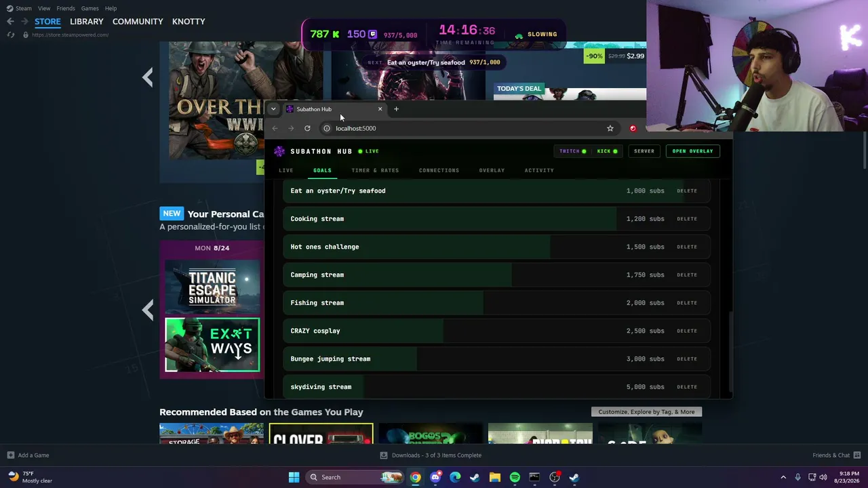Go back in the browser
Viewport: 868px width, 488px height.
tap(275, 128)
